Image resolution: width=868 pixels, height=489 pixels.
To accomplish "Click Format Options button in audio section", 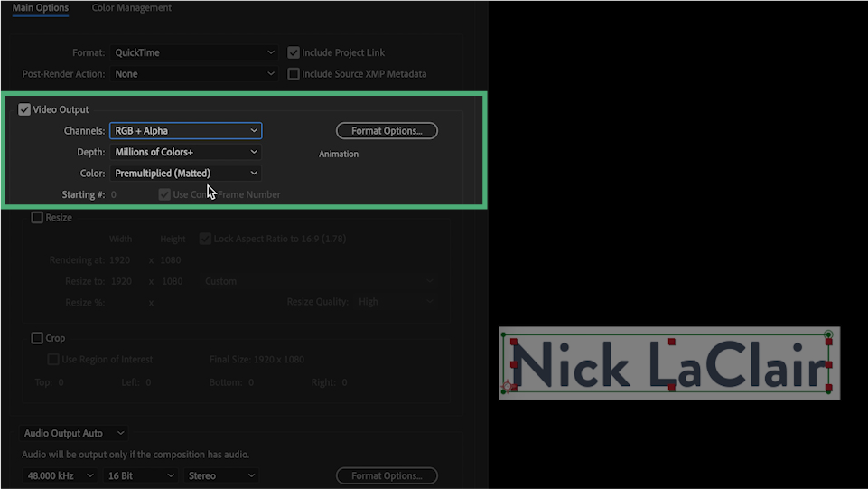I will click(387, 475).
